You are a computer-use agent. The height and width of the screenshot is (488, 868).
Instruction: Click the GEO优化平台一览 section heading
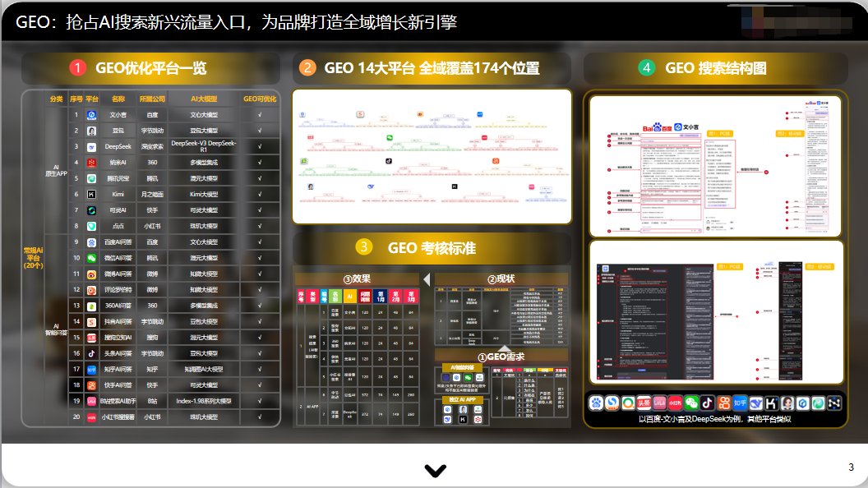151,68
